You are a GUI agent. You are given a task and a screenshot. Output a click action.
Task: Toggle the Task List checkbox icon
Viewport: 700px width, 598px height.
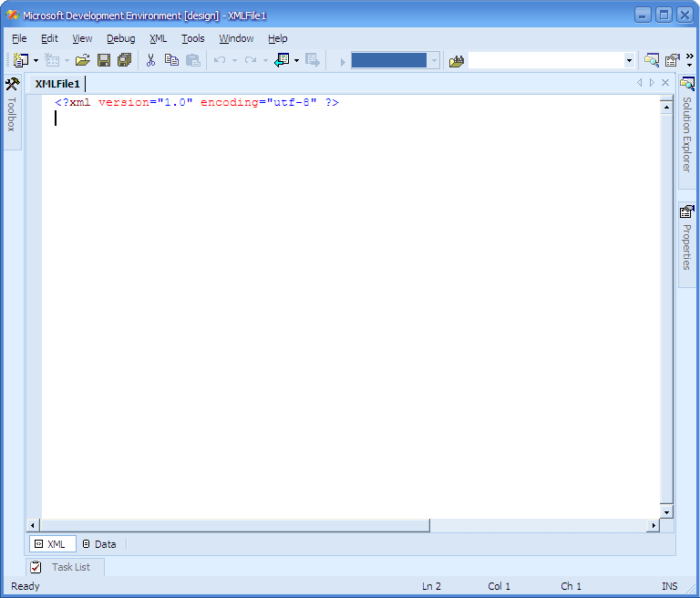36,567
